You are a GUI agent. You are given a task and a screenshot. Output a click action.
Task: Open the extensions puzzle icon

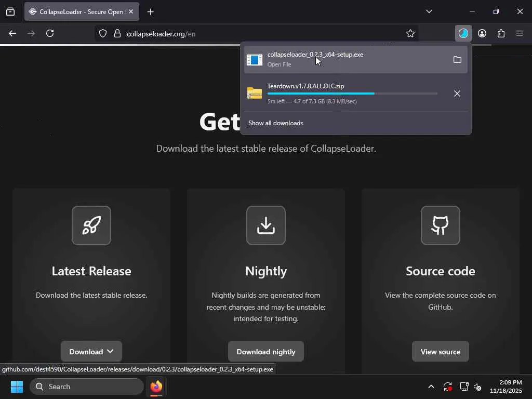501,33
